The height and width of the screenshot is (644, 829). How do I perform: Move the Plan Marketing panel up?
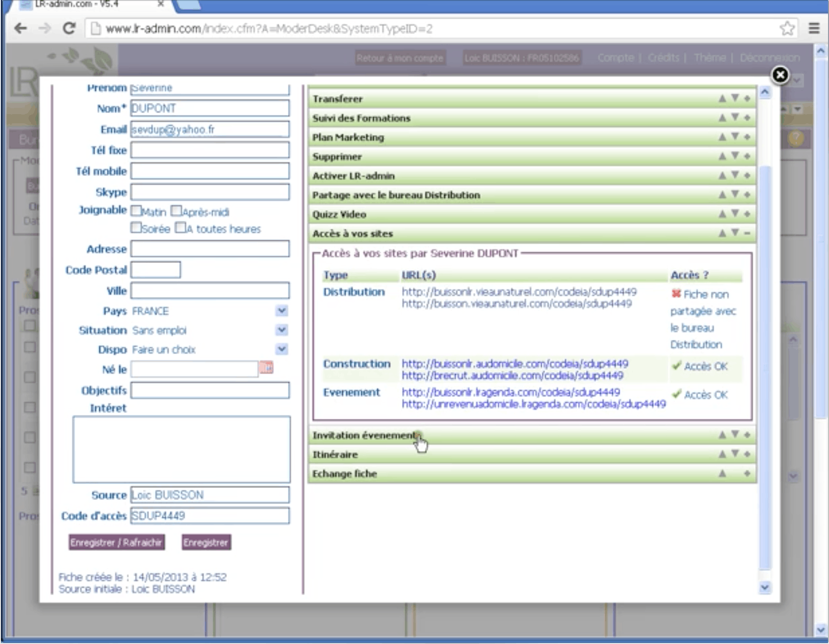point(722,137)
